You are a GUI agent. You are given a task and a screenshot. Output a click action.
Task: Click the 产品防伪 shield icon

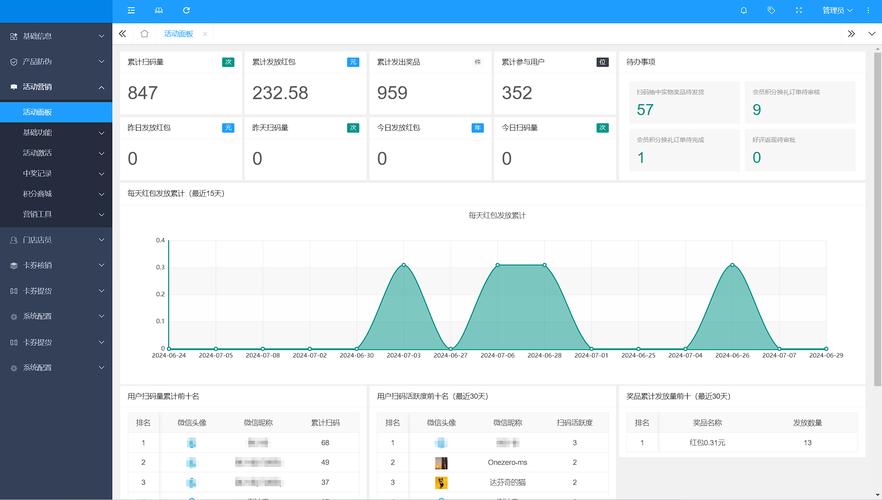[x=14, y=62]
